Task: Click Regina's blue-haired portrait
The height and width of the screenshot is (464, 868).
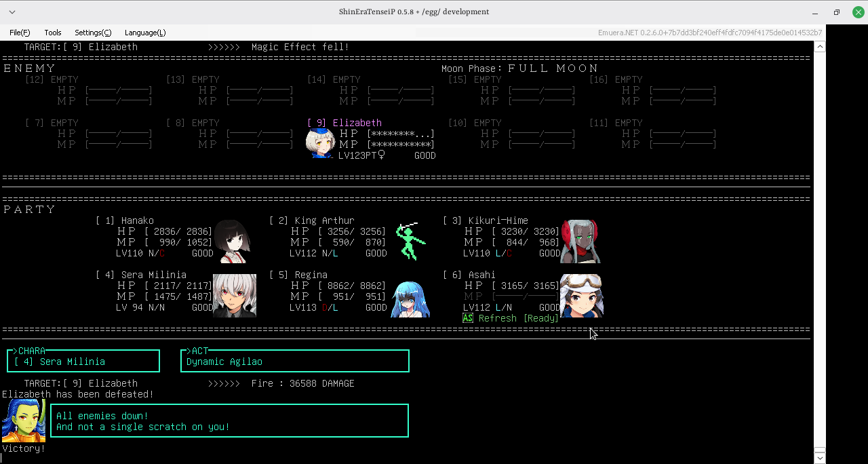Action: coord(410,299)
